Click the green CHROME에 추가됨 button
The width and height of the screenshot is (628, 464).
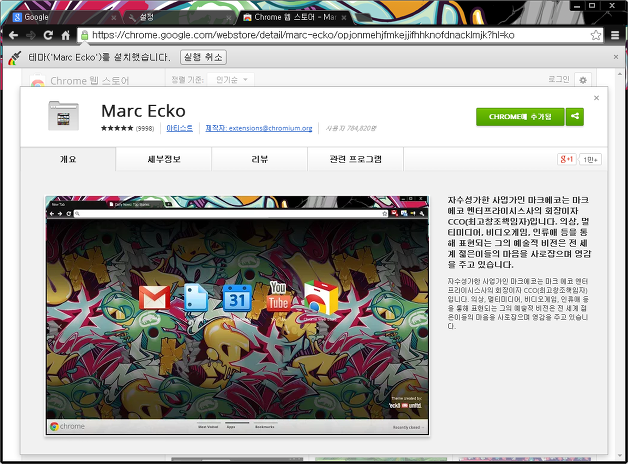tap(520, 117)
